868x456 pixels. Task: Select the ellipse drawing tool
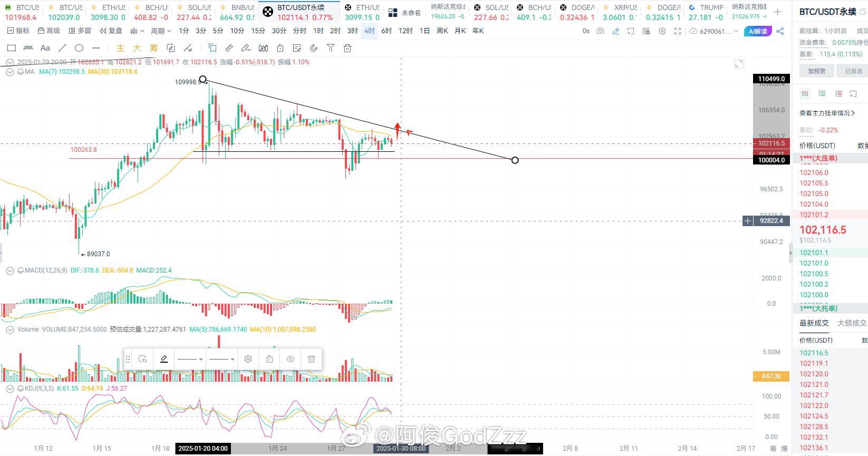[79, 48]
